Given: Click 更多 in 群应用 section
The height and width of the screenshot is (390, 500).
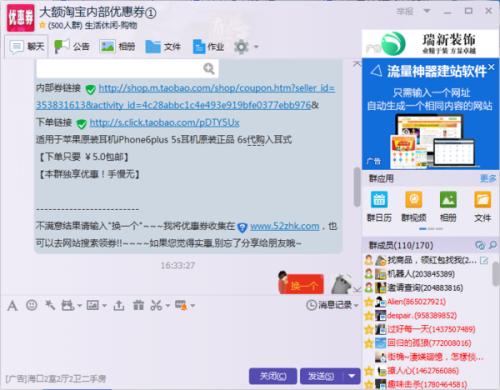Looking at the screenshot, I should pos(488,179).
